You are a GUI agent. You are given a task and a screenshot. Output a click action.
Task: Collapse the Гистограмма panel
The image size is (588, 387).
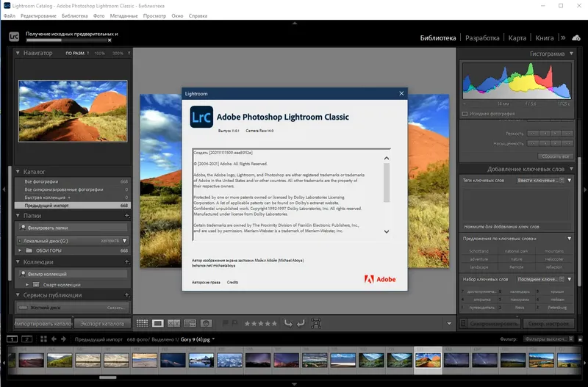571,54
